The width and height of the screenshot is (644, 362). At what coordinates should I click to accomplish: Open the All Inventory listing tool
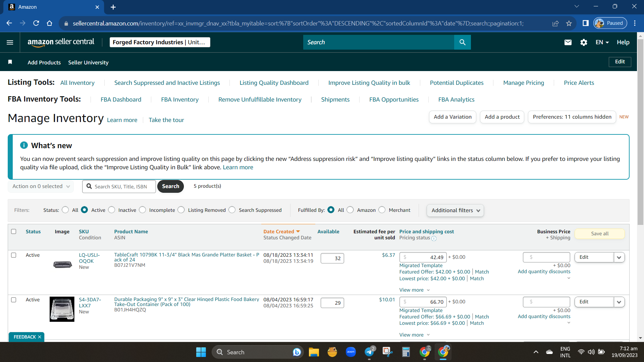pyautogui.click(x=77, y=83)
